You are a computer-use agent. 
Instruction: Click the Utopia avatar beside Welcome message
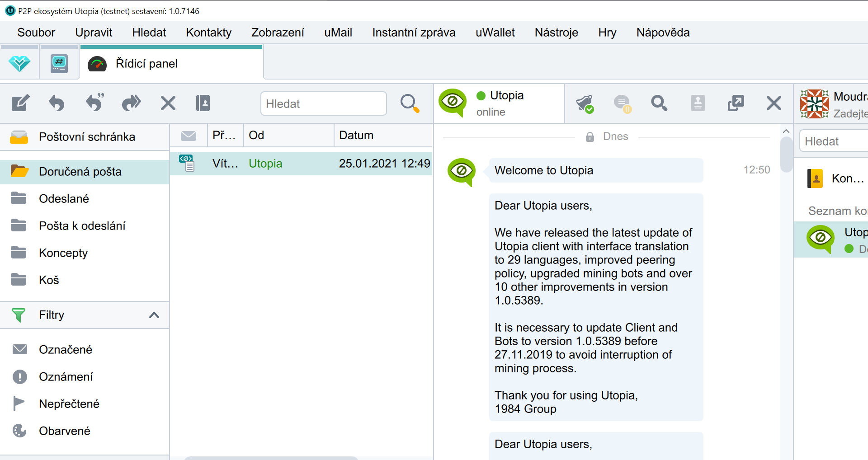pos(462,172)
